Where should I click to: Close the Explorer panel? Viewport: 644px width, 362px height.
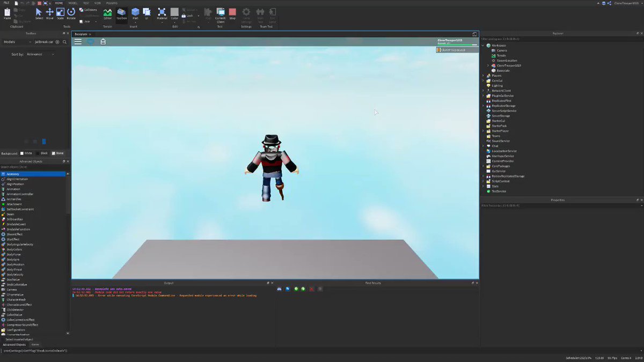click(641, 33)
